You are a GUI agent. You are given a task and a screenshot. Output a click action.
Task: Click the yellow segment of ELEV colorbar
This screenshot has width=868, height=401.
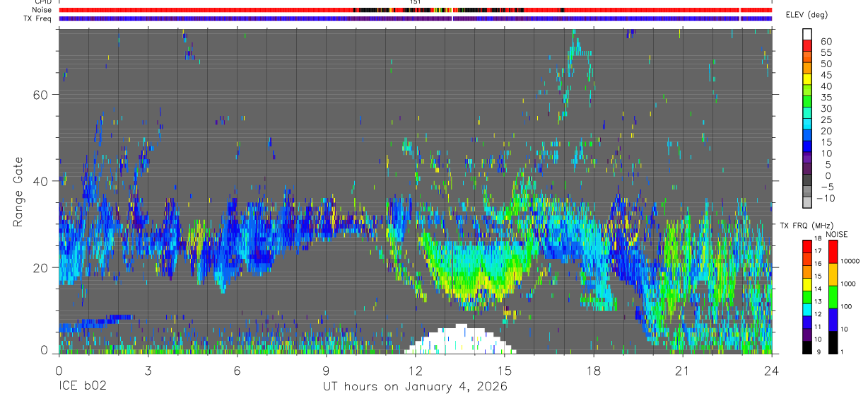(x=807, y=79)
